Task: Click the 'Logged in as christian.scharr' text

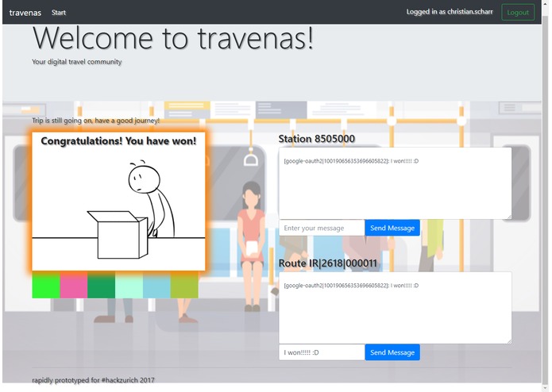Action: [x=450, y=12]
